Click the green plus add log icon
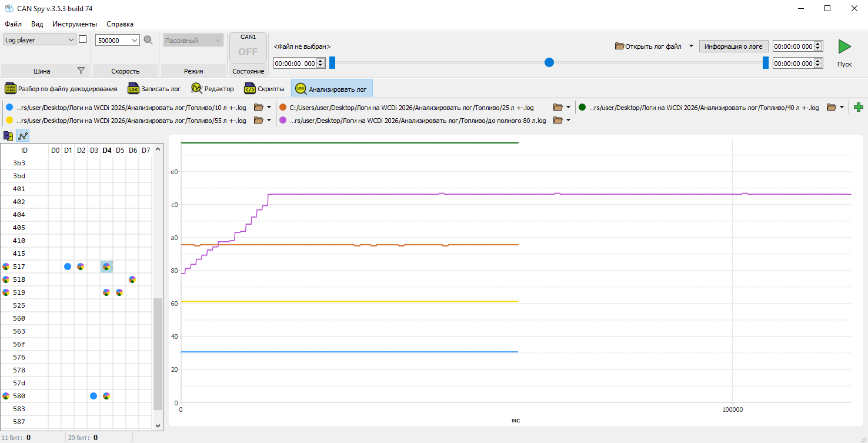The height and width of the screenshot is (443, 868). tap(859, 107)
